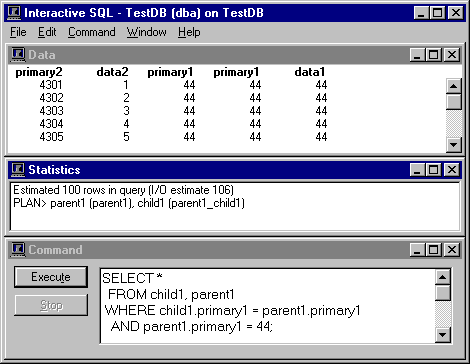This screenshot has height=364, width=470.
Task: Click the 'FROM child1, parent1' line
Action: pyautogui.click(x=171, y=294)
